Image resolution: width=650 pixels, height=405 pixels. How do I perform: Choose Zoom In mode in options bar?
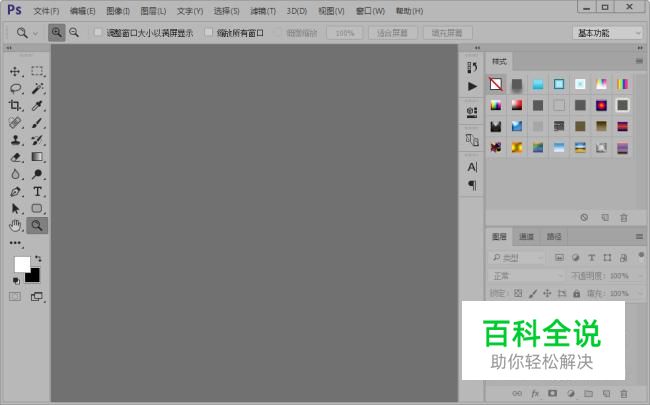click(x=56, y=32)
